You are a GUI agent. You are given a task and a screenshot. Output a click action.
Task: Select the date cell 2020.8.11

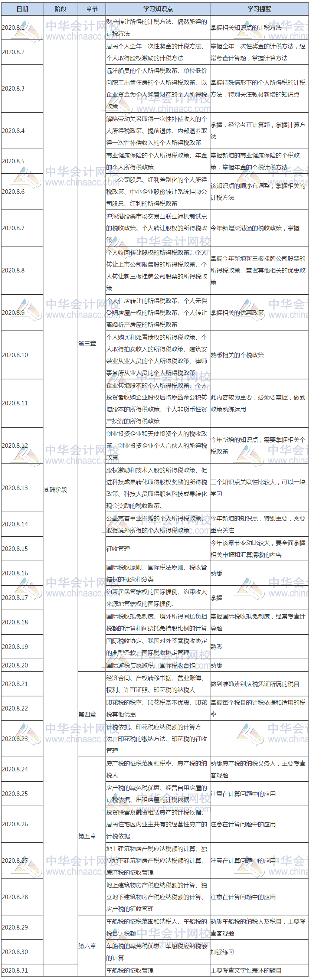(x=22, y=403)
